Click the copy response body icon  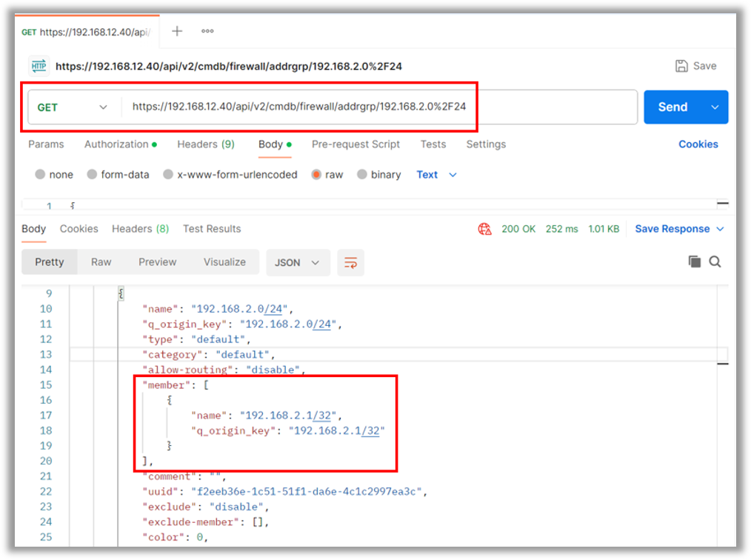694,261
